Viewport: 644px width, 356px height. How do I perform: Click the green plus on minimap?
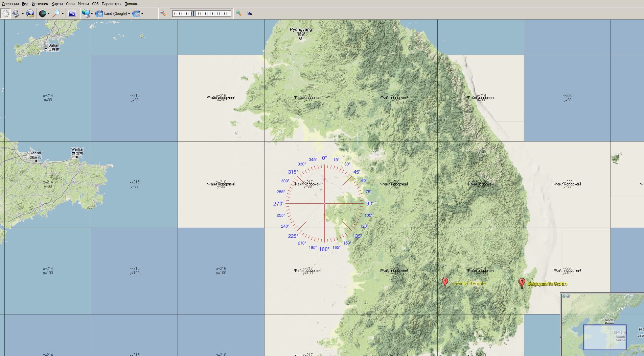point(563,296)
